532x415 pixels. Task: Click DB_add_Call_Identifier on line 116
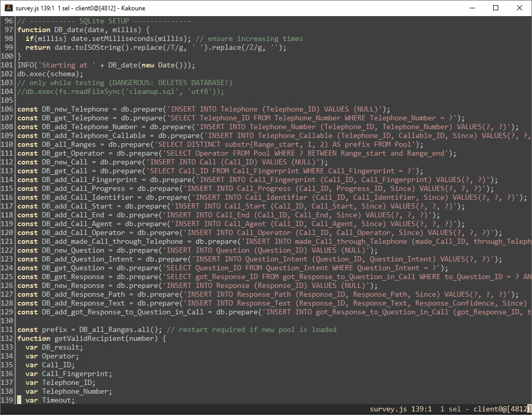(x=88, y=198)
